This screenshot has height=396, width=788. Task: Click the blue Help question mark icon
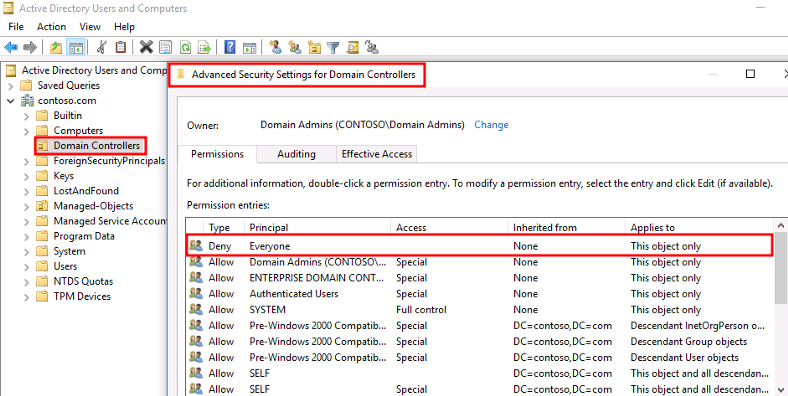(x=230, y=48)
